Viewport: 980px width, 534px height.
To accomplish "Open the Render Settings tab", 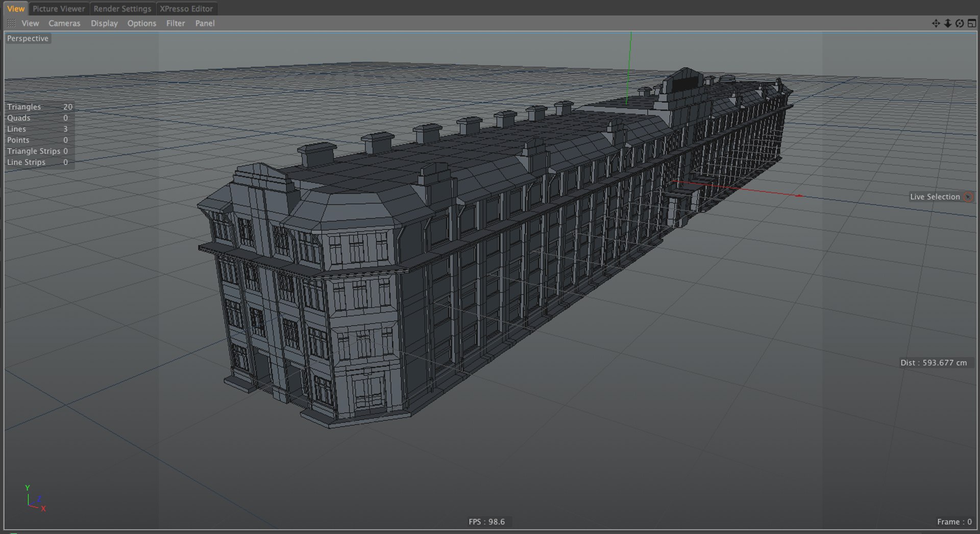I will click(x=122, y=9).
